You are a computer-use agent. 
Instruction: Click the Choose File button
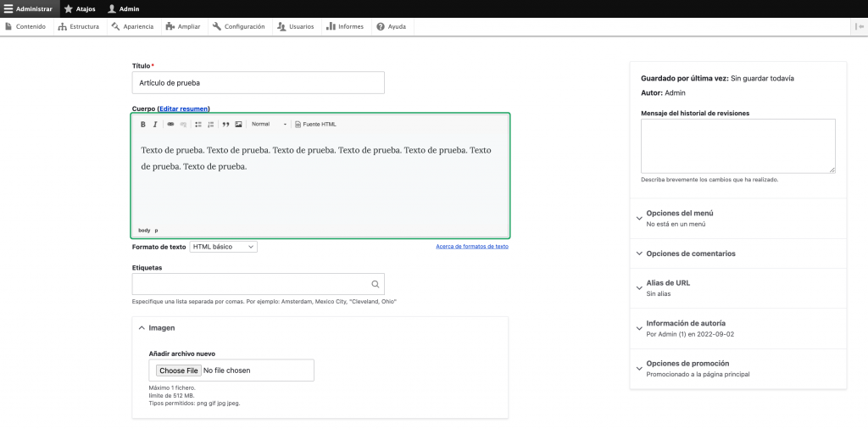[178, 370]
